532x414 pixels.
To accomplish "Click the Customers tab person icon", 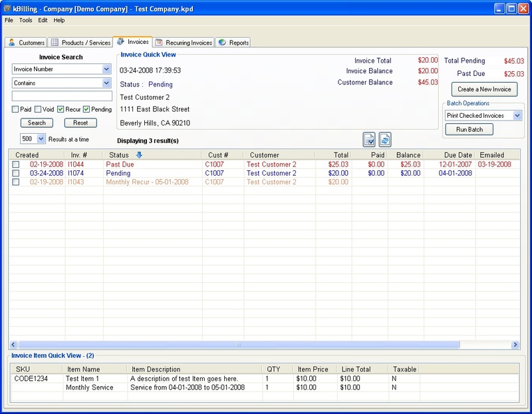I will coord(12,43).
